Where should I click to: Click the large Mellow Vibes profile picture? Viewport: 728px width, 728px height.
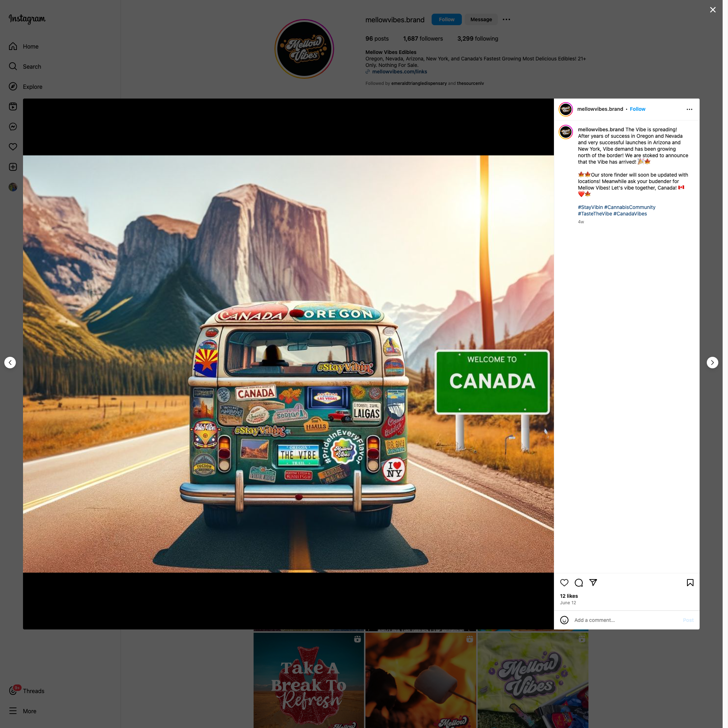[304, 49]
